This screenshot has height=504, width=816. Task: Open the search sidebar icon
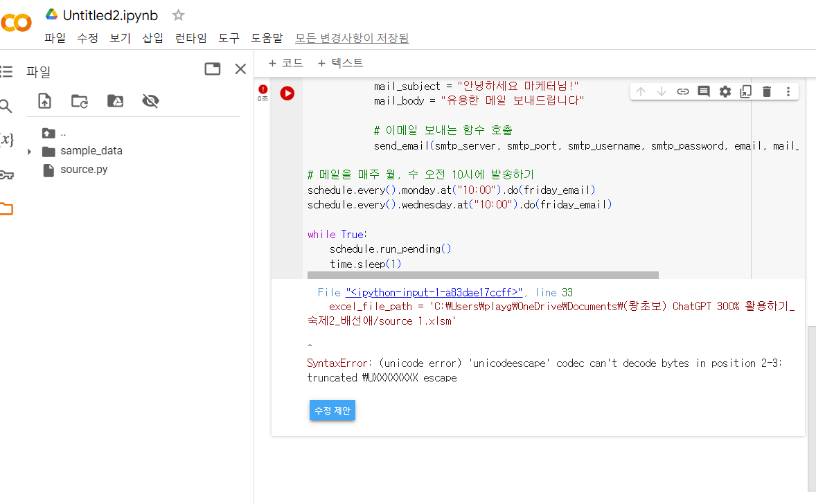[x=6, y=106]
